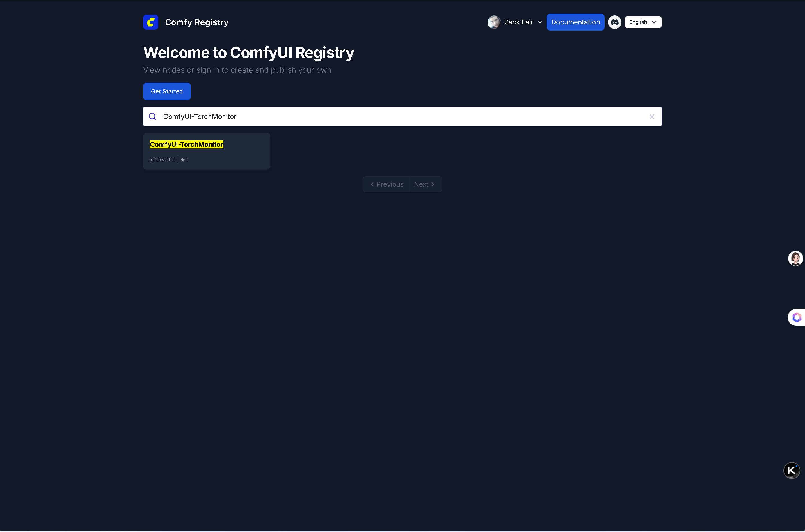This screenshot has height=532, width=805.
Task: Click the Comfy Registry header title
Action: pyautogui.click(x=196, y=22)
